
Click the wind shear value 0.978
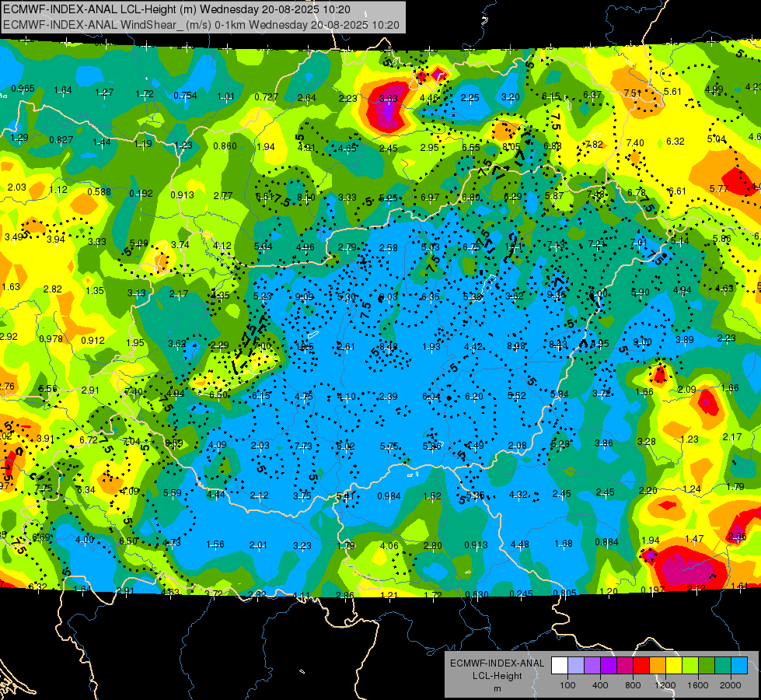[x=51, y=338]
